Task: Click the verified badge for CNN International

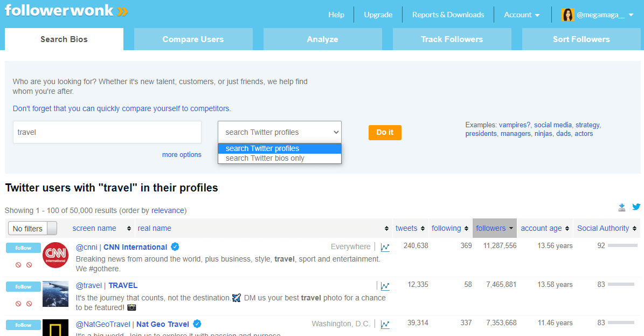Action: point(175,247)
